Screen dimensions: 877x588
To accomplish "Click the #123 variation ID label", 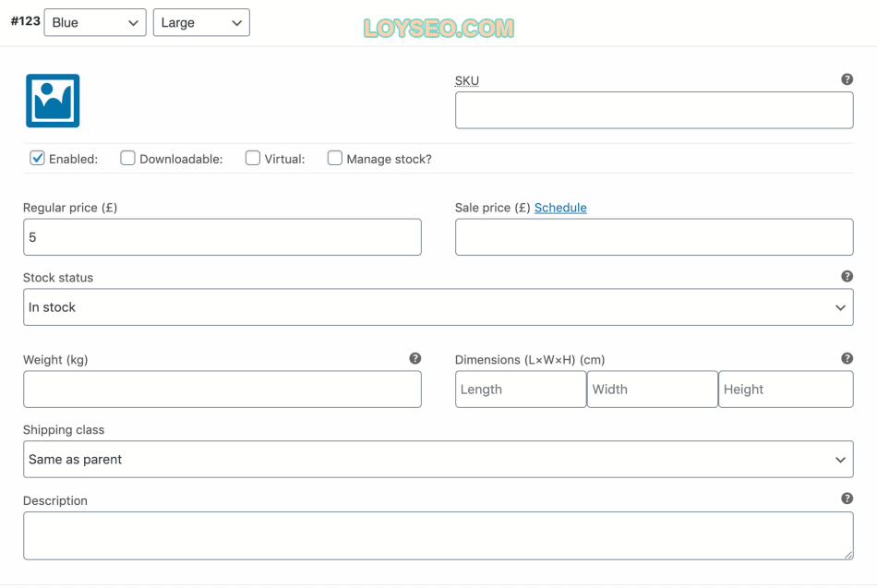I will pos(26,21).
